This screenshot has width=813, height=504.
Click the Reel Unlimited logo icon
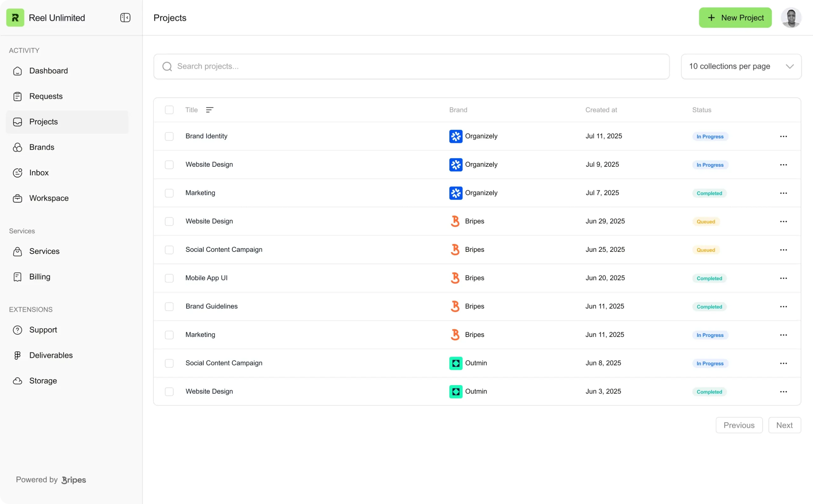click(x=15, y=18)
